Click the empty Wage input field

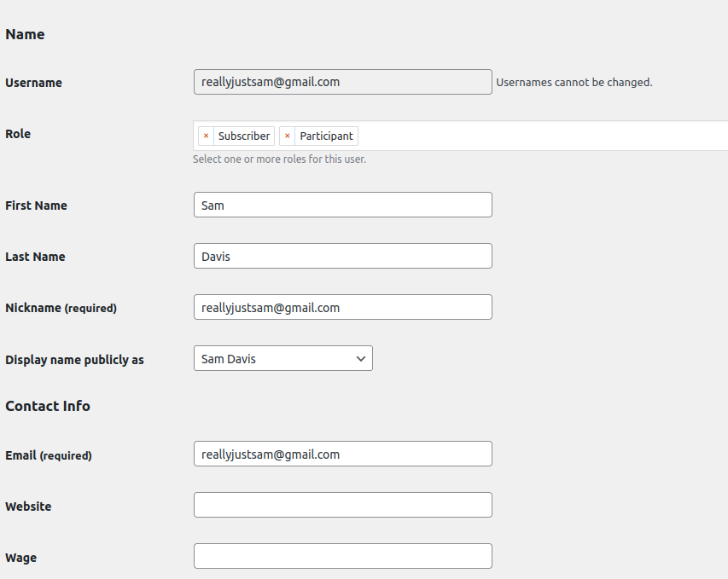pyautogui.click(x=342, y=557)
